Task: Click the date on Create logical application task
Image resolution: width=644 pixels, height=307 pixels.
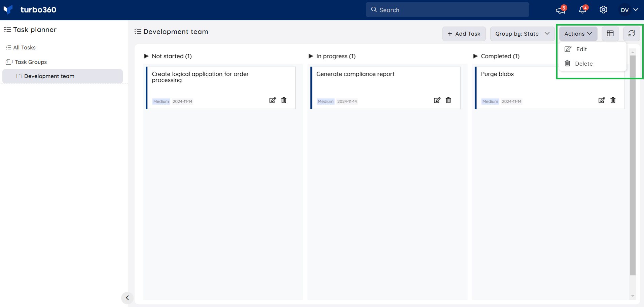Action: [x=182, y=101]
